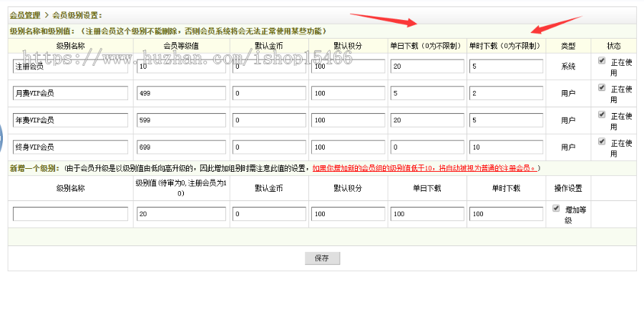Uncheck 正在使用 for 月费VIP会员 row
644x327 pixels.
point(602,88)
